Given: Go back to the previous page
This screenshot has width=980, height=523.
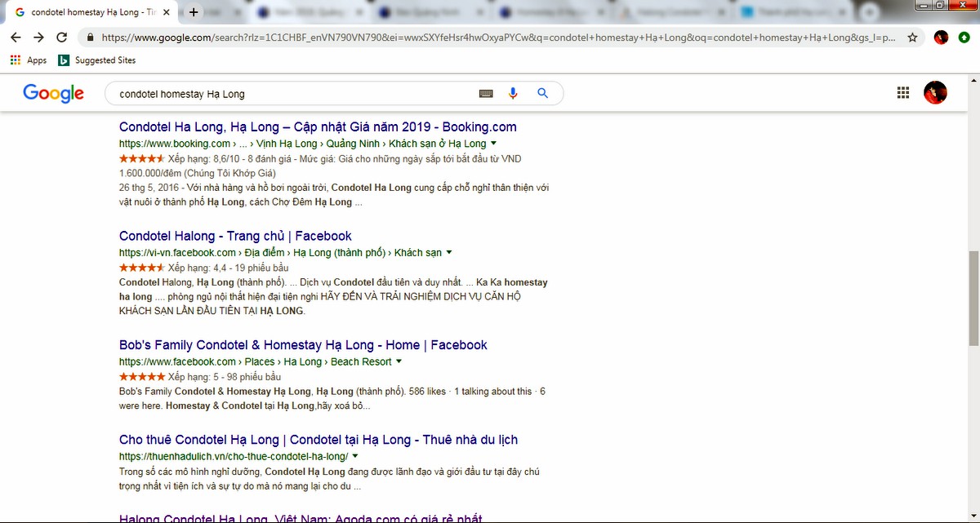Looking at the screenshot, I should tap(16, 38).
